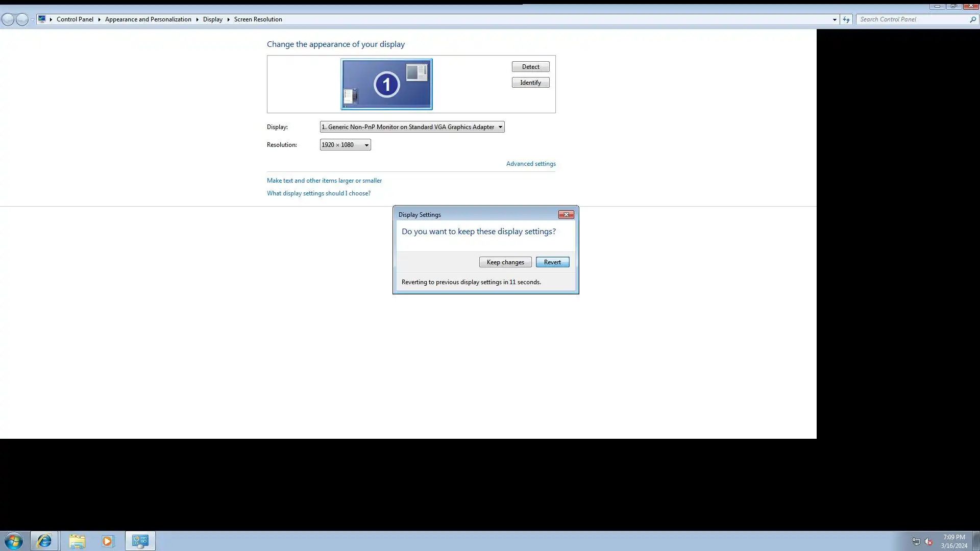The image size is (980, 551).
Task: Open the Display monitor dropdown
Action: pos(412,127)
